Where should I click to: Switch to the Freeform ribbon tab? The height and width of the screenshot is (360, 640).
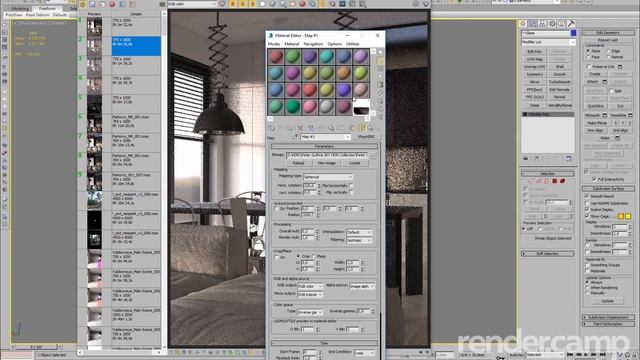pos(47,8)
